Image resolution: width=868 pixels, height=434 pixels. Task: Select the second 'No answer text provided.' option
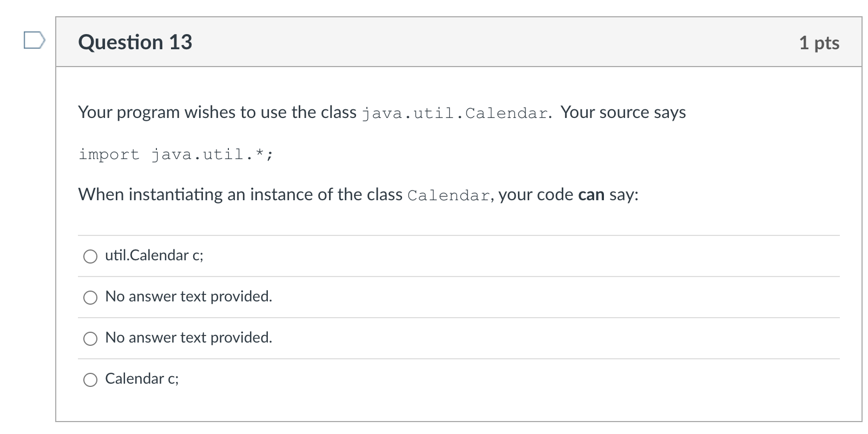click(x=90, y=338)
